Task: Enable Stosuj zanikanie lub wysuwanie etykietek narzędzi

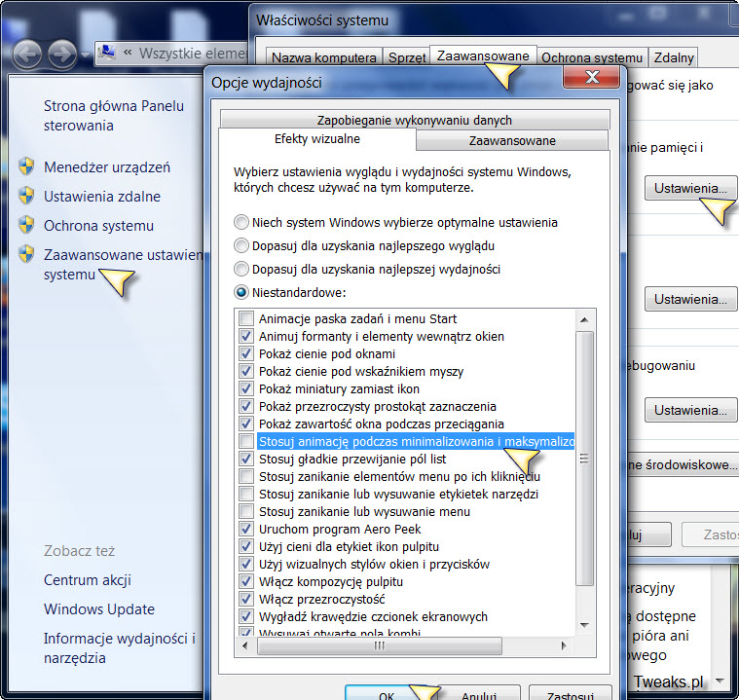Action: tap(246, 494)
